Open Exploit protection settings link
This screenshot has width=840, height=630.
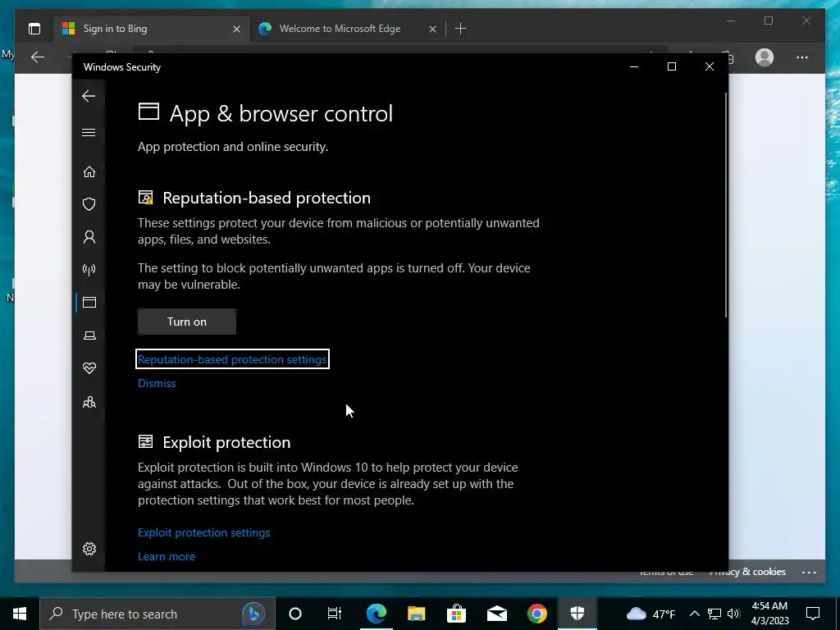(x=203, y=532)
